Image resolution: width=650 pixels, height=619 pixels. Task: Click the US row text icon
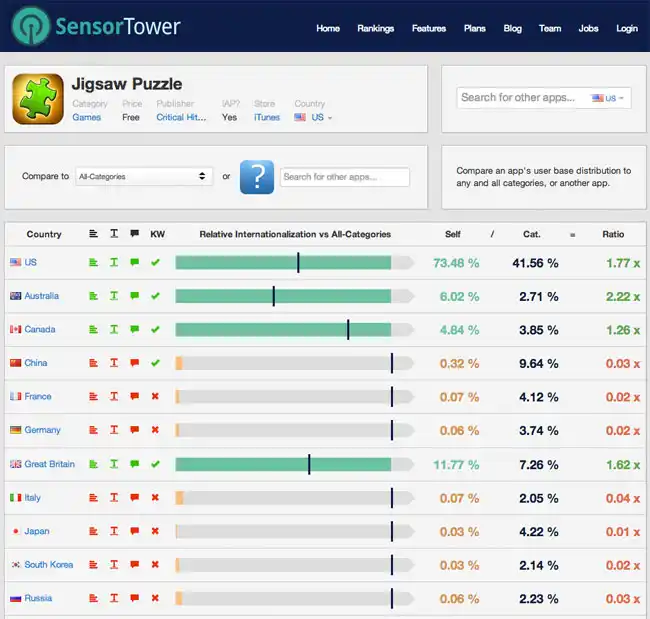pyautogui.click(x=114, y=262)
